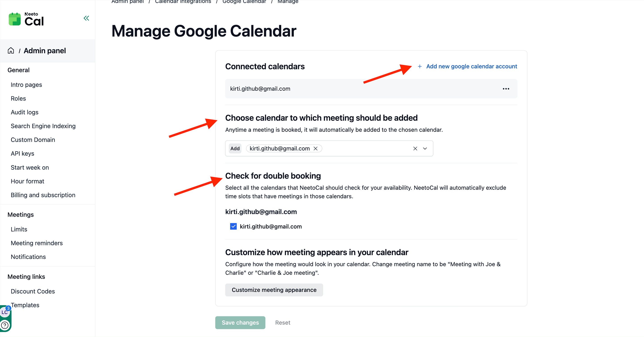Open Meeting reminders settings

click(37, 243)
